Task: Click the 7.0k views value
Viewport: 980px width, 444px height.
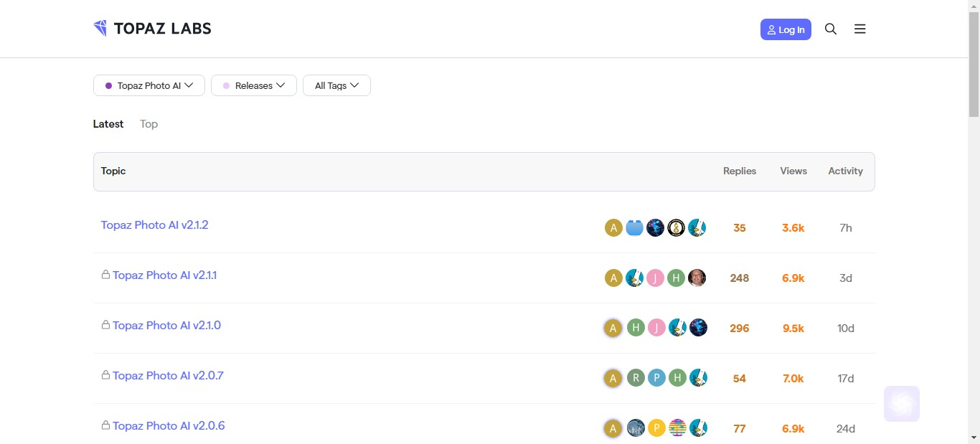Action: (x=793, y=379)
